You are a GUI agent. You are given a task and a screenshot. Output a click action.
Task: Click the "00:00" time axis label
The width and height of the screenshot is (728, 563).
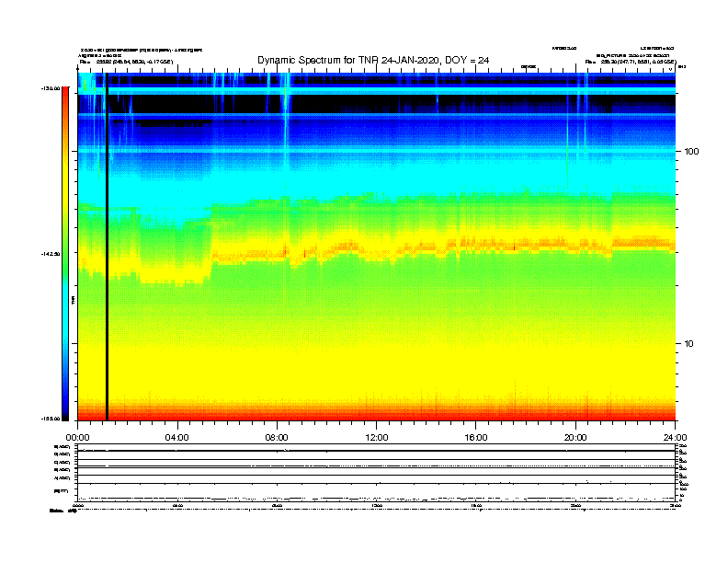[77, 438]
